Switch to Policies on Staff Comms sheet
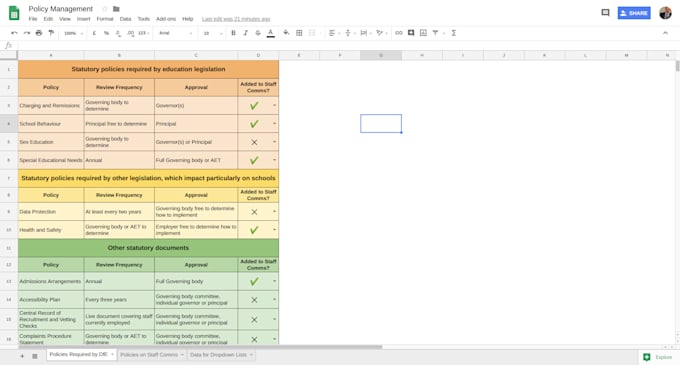 (x=149, y=355)
